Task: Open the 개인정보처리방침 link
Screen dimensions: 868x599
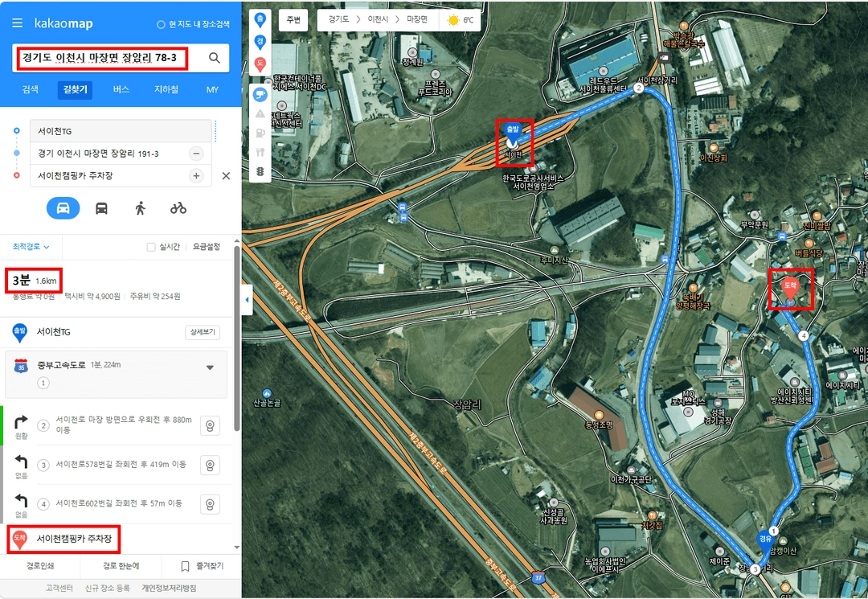Action: 169,588
